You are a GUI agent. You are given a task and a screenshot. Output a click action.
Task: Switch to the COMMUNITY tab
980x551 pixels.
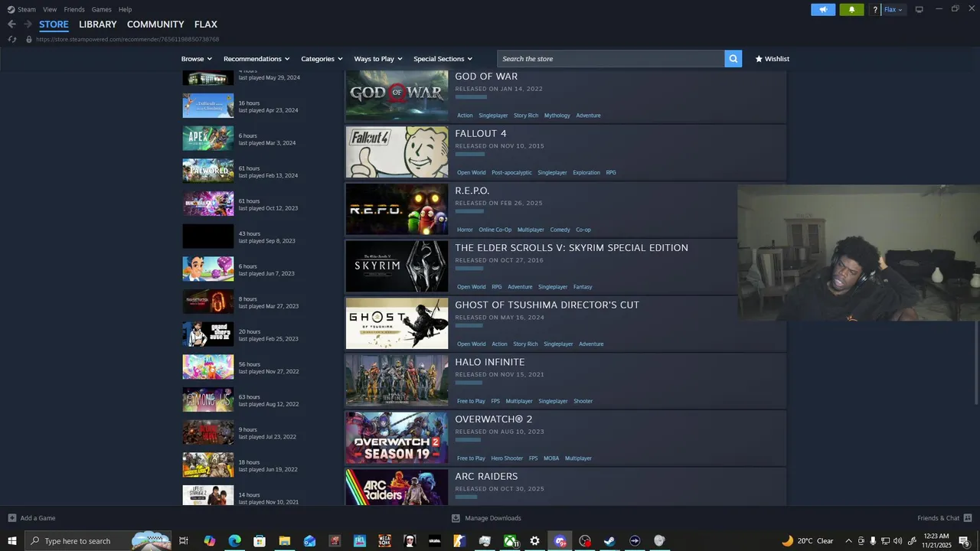coord(155,24)
